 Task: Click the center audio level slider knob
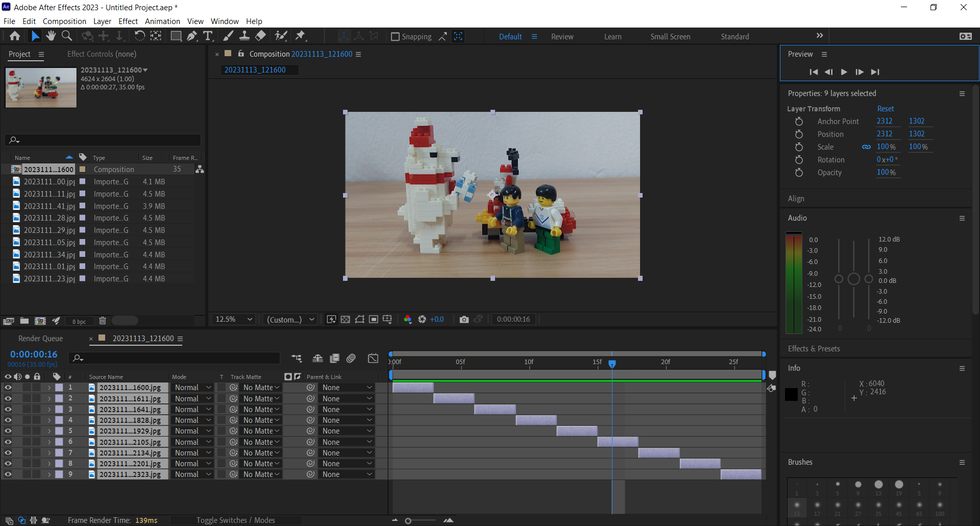(853, 279)
